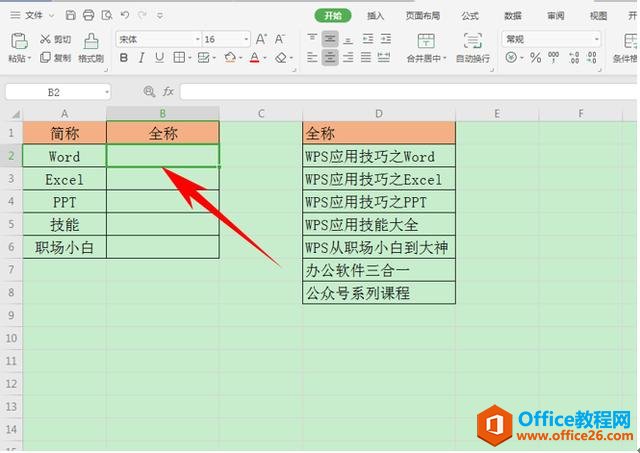The image size is (640, 453).
Task: Click decrease indent icon
Action: (x=368, y=39)
